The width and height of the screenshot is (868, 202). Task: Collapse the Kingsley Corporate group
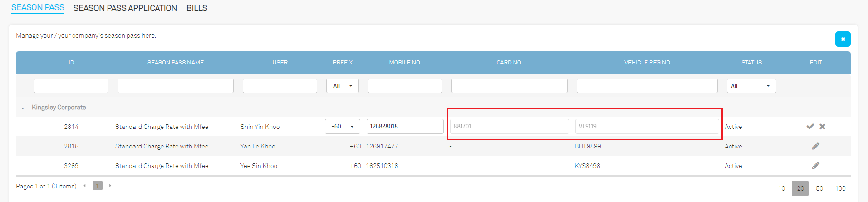pyautogui.click(x=23, y=108)
